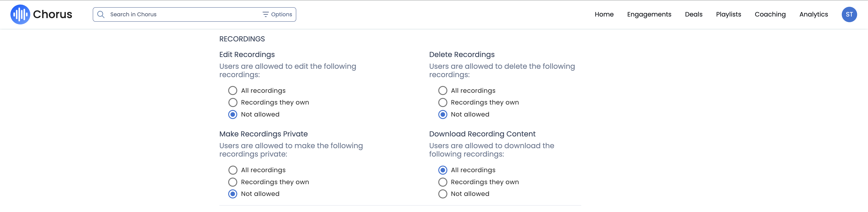Click the search magnifier icon
Screen dimensions: 868x212
coord(101,14)
